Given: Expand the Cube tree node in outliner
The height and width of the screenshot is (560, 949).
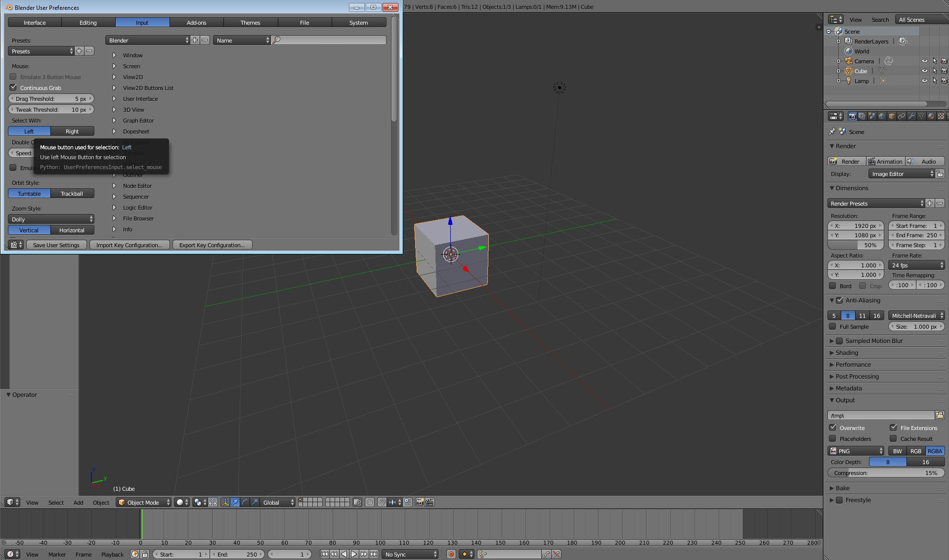Looking at the screenshot, I should (x=838, y=71).
